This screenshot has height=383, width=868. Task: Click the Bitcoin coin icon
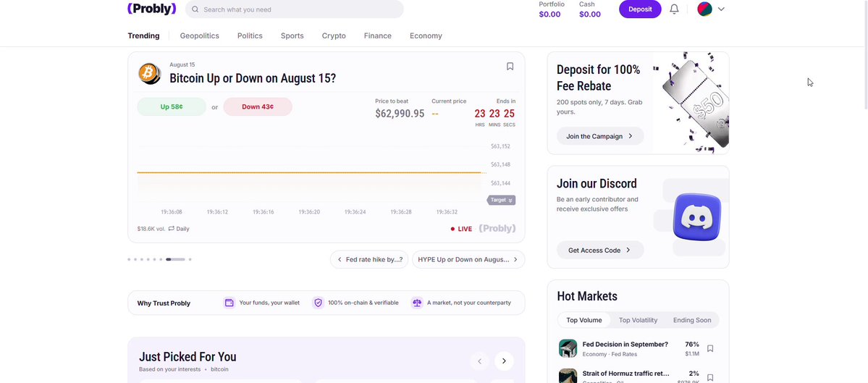149,73
